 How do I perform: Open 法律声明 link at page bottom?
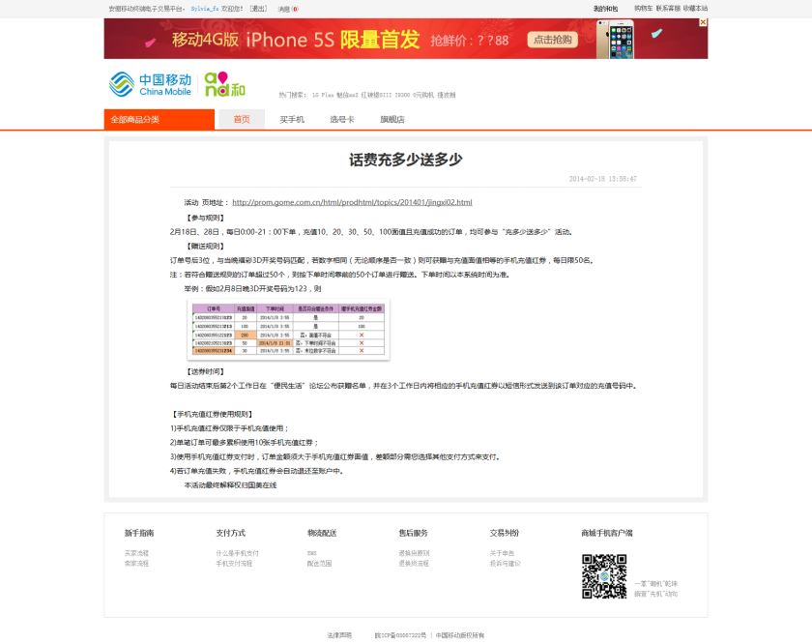339,635
